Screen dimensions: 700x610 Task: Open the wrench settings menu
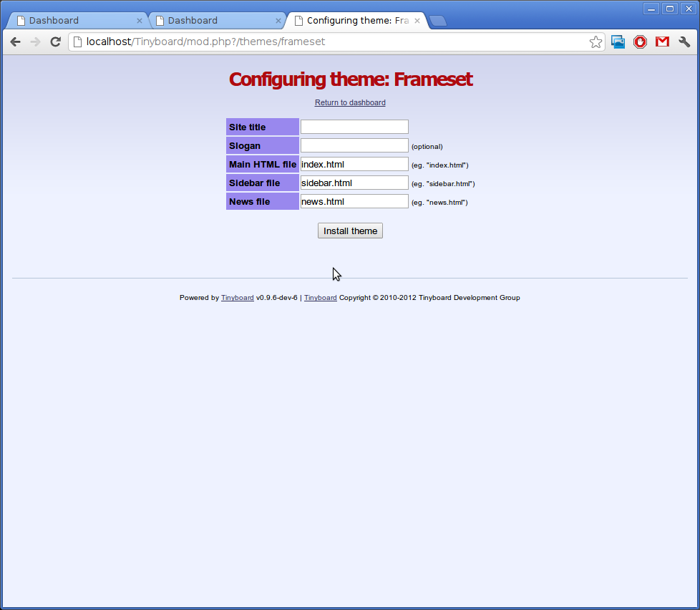[x=684, y=42]
